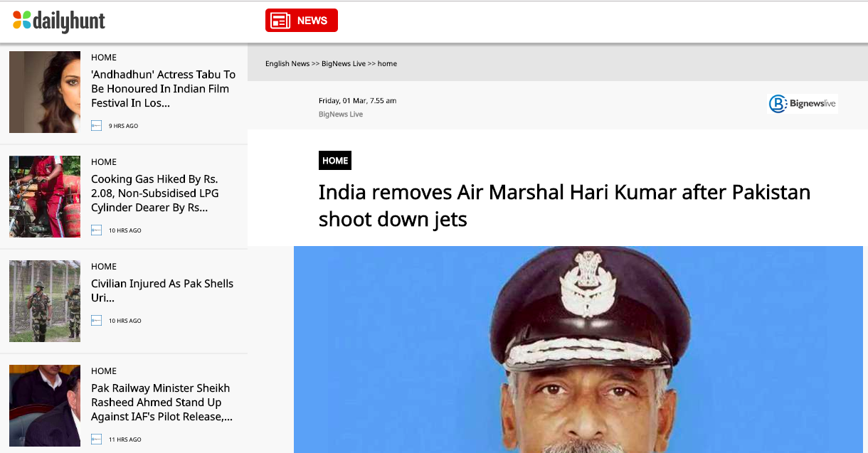This screenshot has height=453, width=868.
Task: Click source icon beside 9 HRS AGO
Action: [x=97, y=126]
